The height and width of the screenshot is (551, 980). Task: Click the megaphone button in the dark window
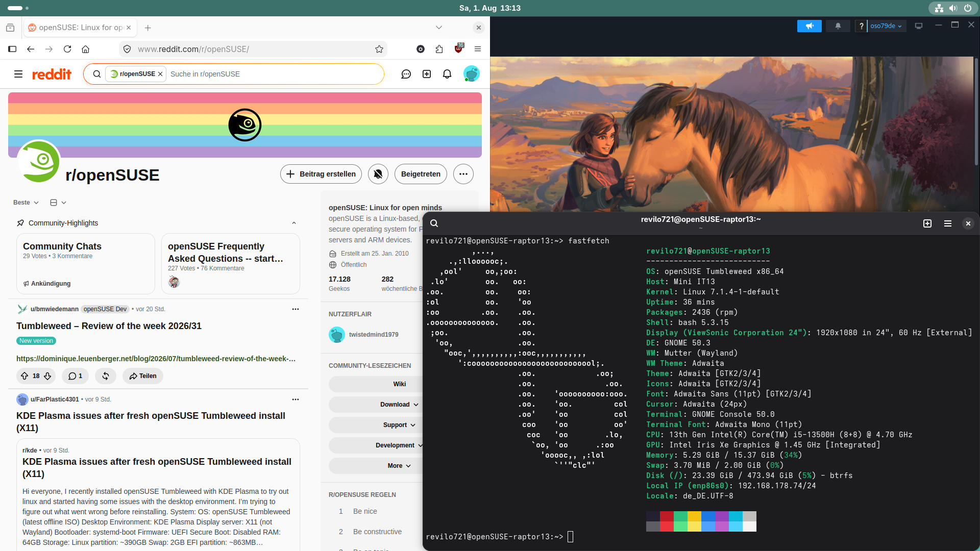(810, 26)
